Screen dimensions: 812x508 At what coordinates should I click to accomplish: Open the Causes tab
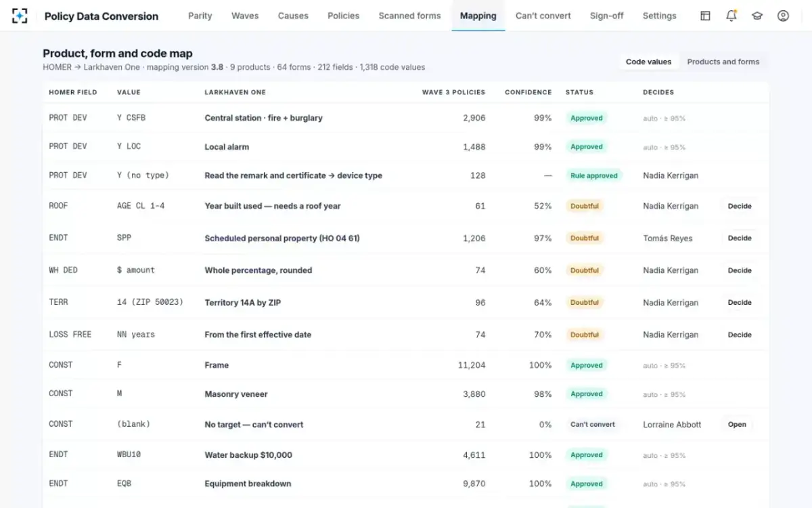(293, 16)
